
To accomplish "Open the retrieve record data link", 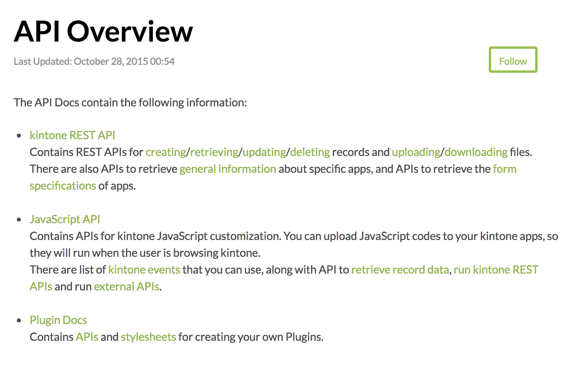I will 400,270.
